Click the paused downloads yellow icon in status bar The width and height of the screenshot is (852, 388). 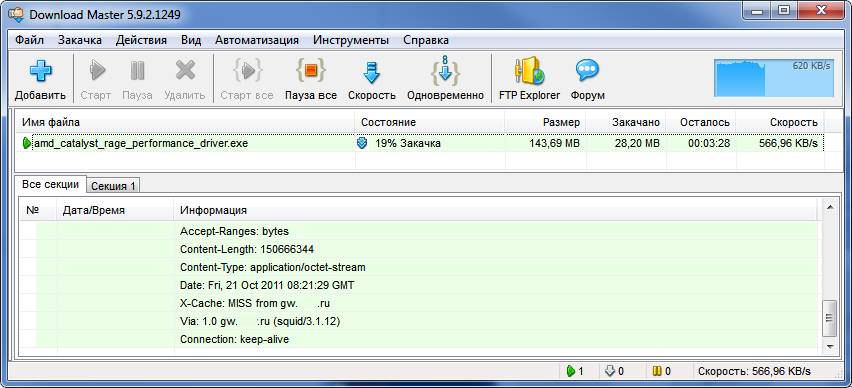656,371
